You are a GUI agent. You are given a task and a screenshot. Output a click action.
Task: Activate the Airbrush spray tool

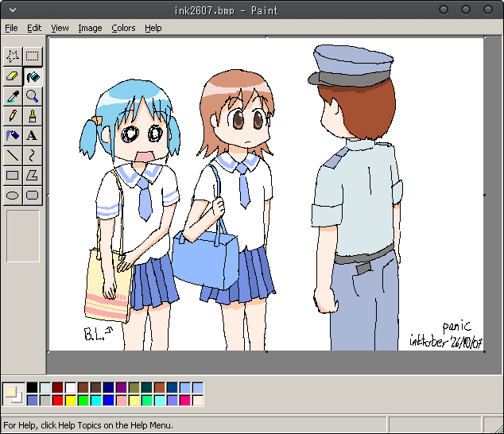pos(13,136)
